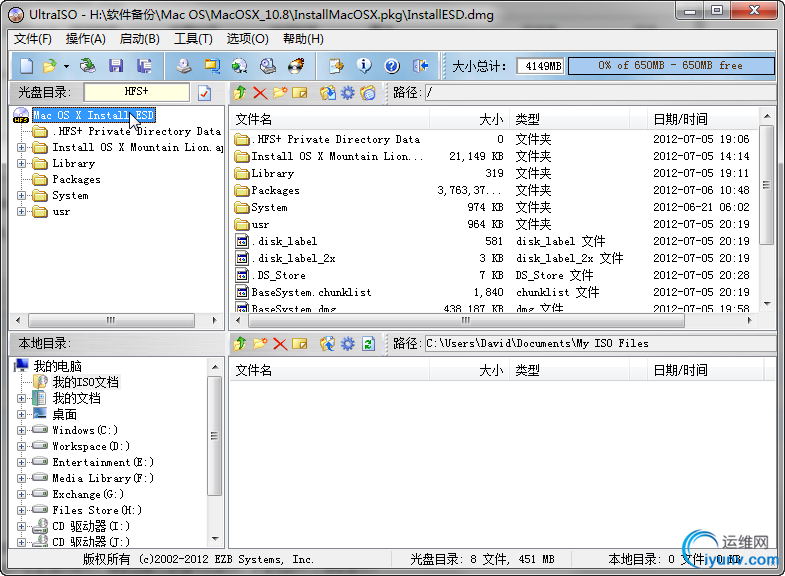Click the Help question mark icon
Image resolution: width=785 pixels, height=576 pixels.
coord(392,66)
